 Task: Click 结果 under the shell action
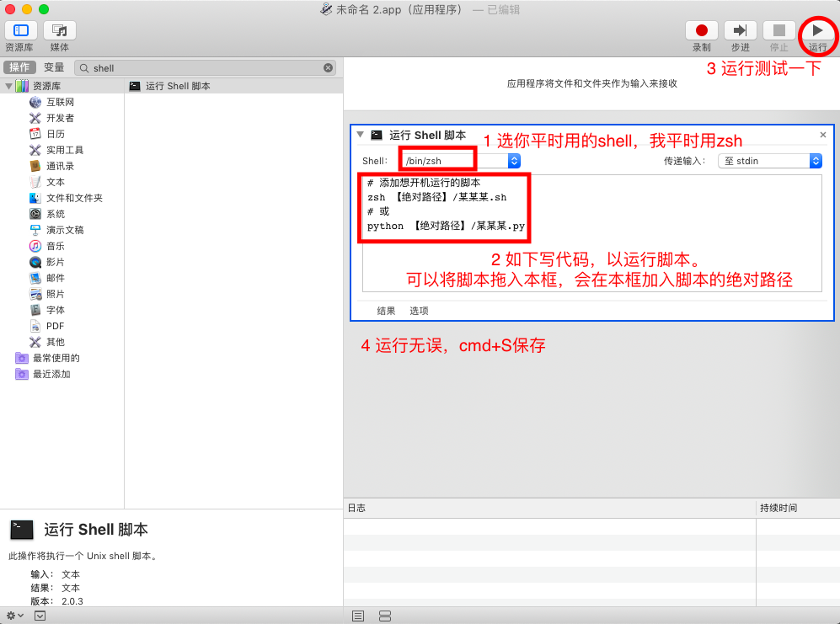click(x=386, y=311)
